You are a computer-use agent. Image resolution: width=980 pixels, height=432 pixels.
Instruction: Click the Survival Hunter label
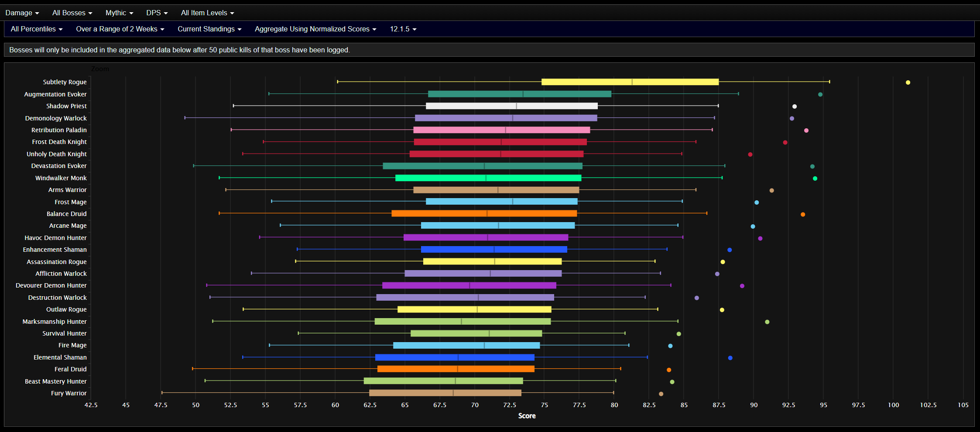(x=65, y=333)
